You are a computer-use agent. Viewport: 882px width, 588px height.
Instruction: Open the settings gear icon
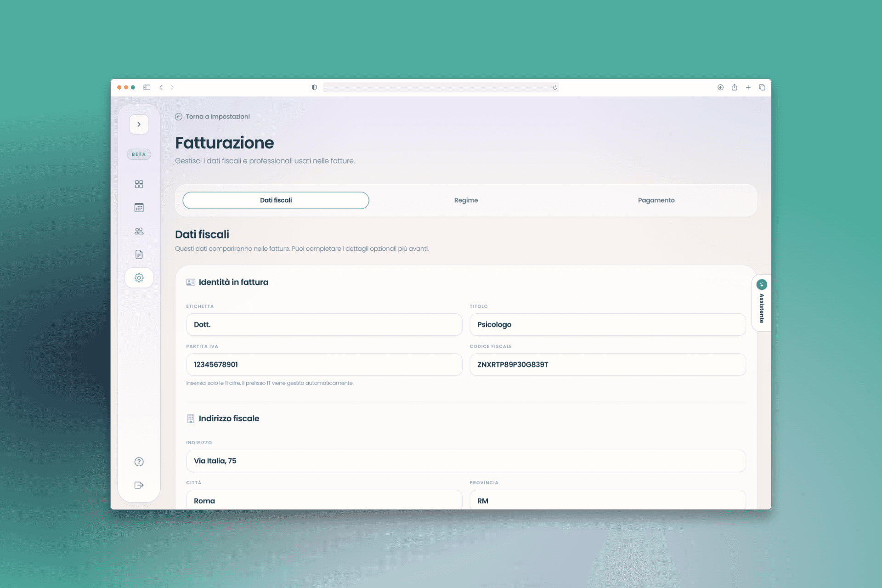coord(139,278)
